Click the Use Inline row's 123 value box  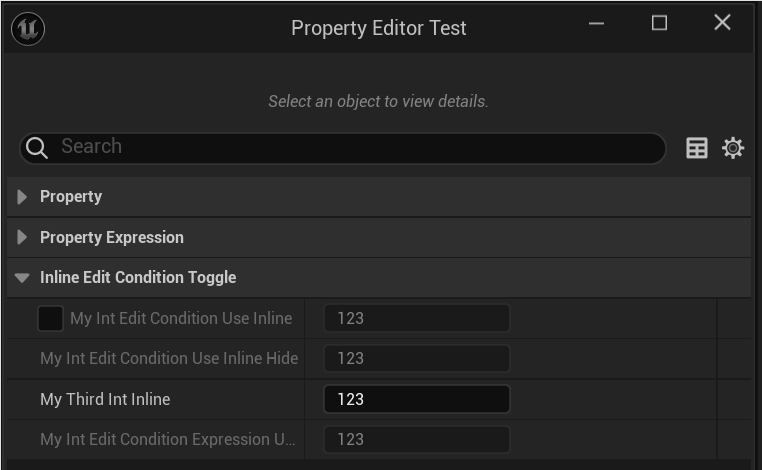[x=416, y=318]
